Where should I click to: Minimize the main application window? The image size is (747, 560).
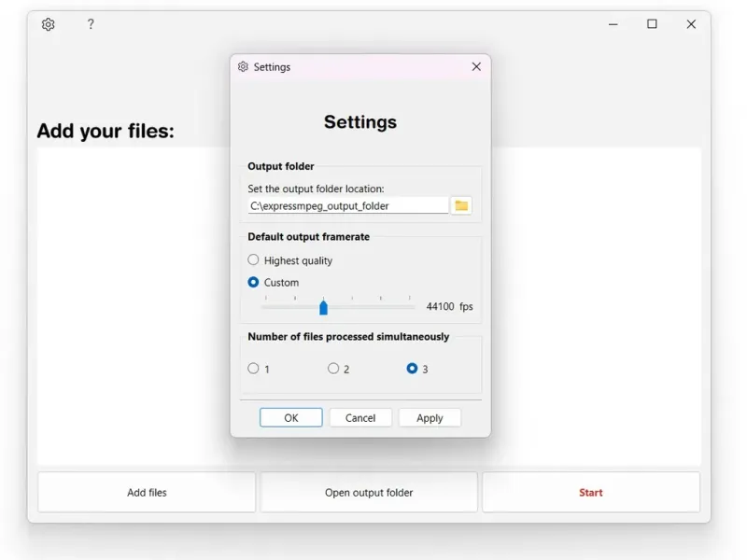(x=613, y=24)
